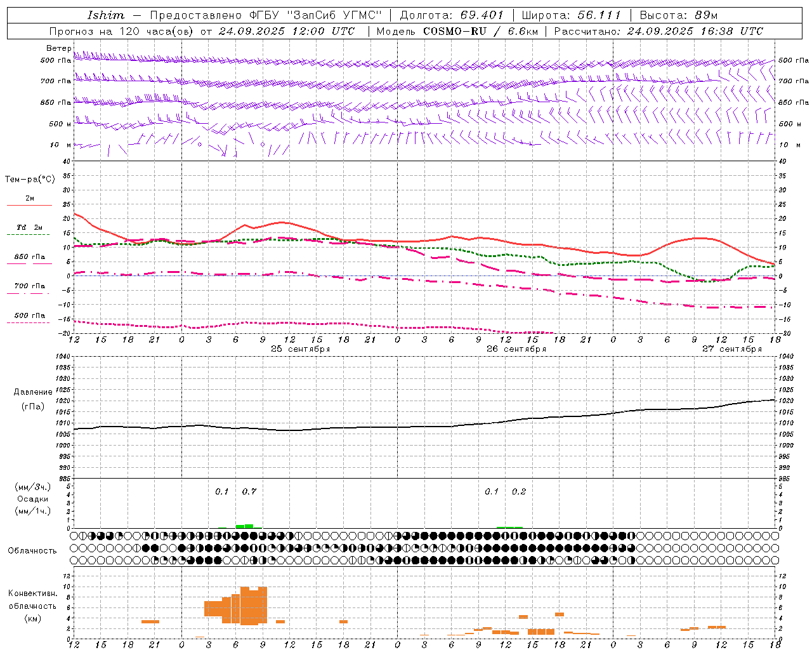Click the station name Ishim in the title

pyautogui.click(x=106, y=15)
